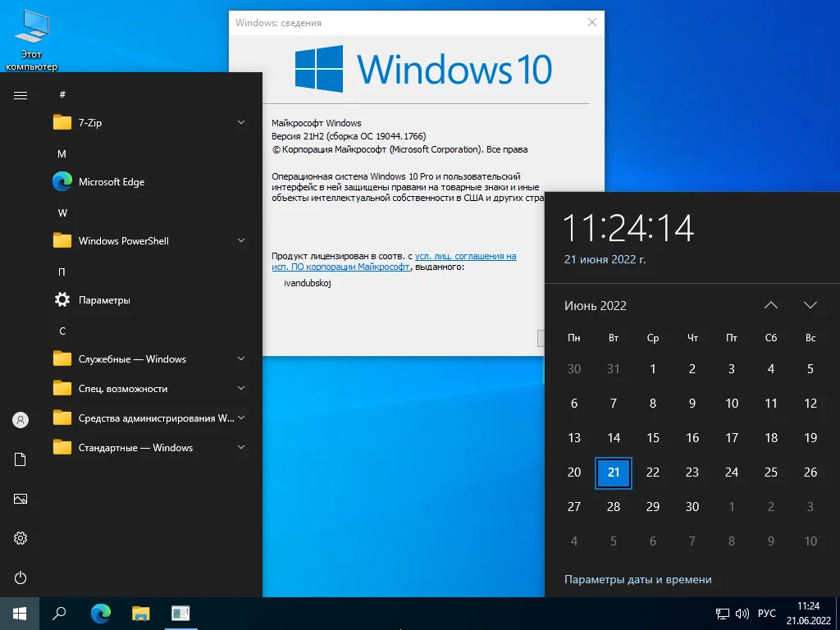Click the Windows Start button on taskbar
The image size is (840, 630).
tap(20, 613)
